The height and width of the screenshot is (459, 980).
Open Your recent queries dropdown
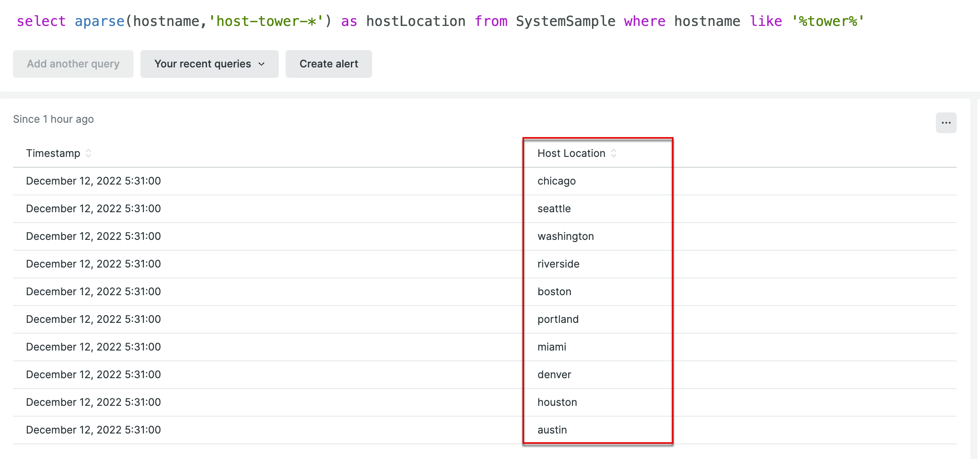[209, 64]
